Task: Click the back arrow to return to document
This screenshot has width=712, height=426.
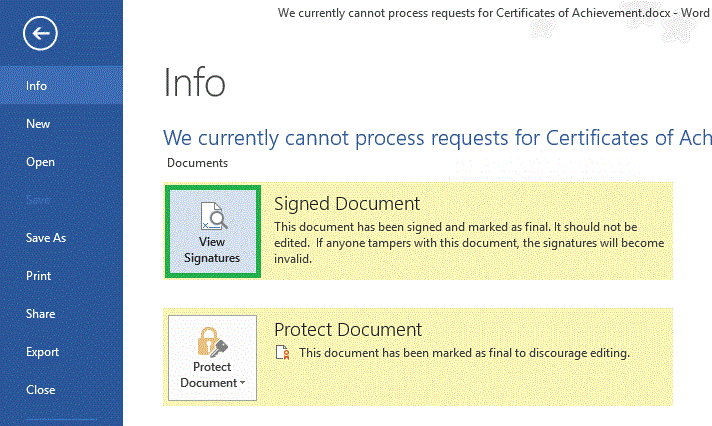Action: pos(41,34)
